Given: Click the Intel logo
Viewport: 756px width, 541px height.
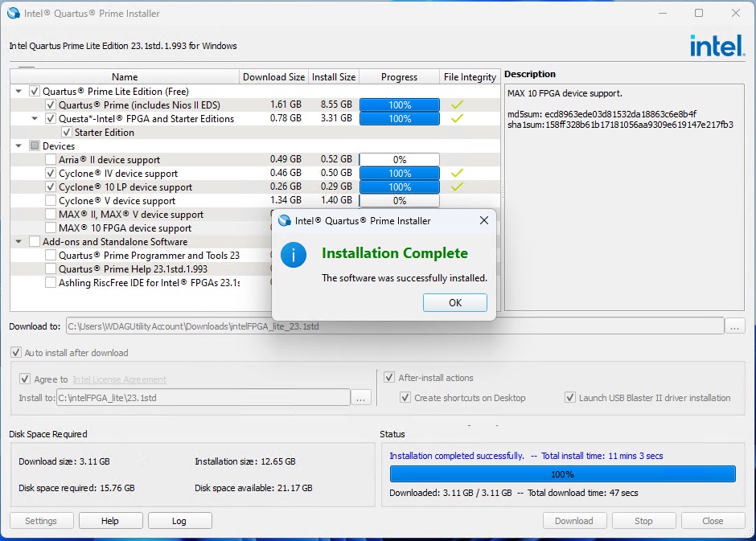Looking at the screenshot, I should 717,46.
